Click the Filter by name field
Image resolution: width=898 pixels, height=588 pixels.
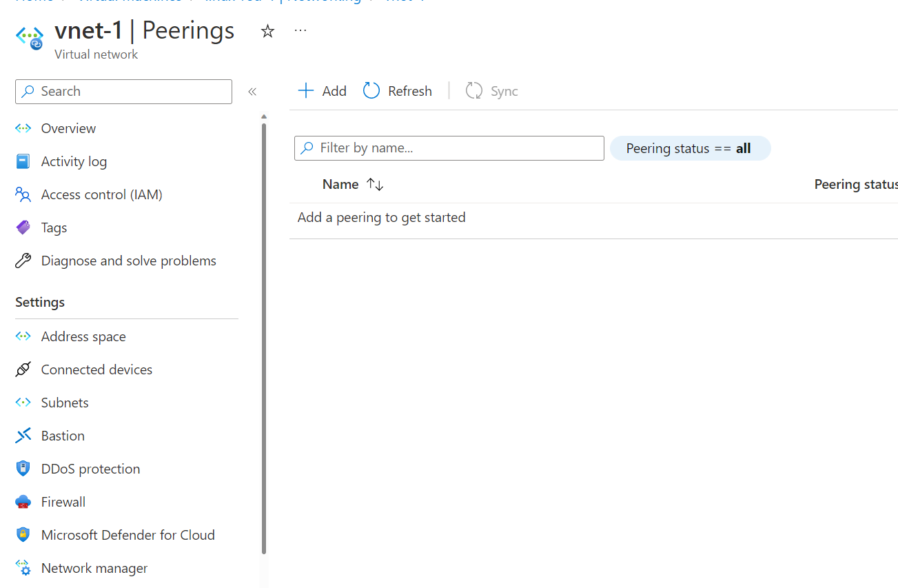click(x=449, y=148)
